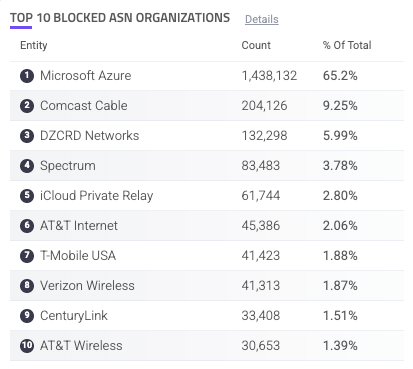Select the Comcast Cable row
This screenshot has height=369, width=413.
[x=207, y=106]
